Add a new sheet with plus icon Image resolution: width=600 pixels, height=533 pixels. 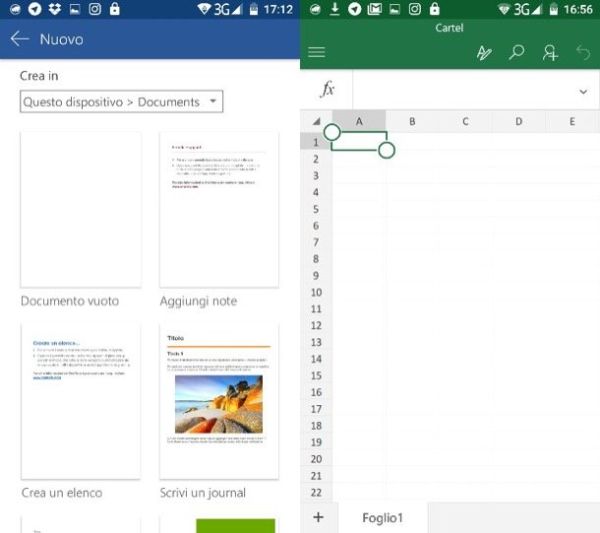point(318,517)
